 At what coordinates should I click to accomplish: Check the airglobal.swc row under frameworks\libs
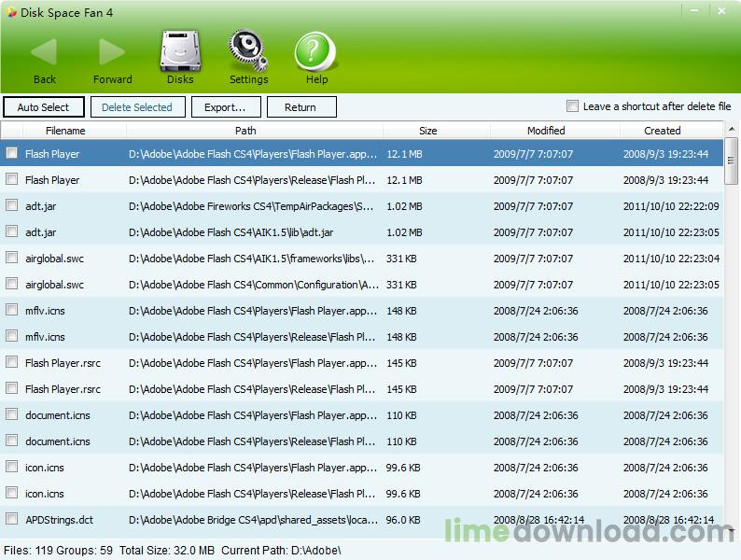pos(12,257)
